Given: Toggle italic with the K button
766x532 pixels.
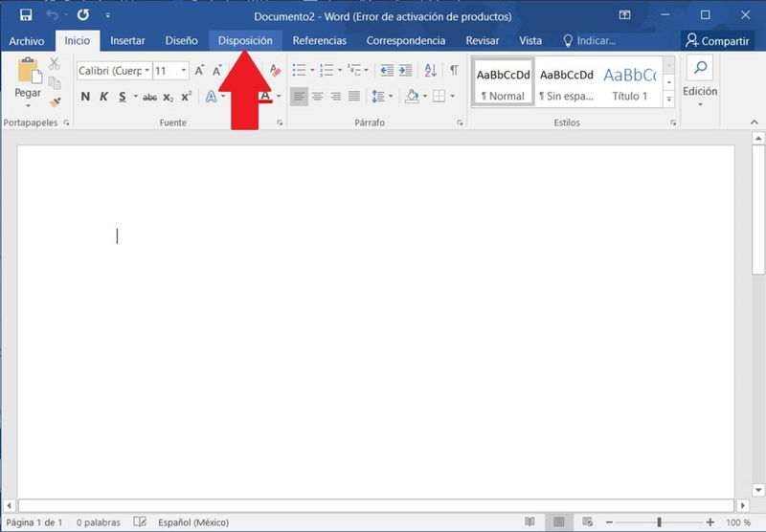Looking at the screenshot, I should tap(103, 97).
